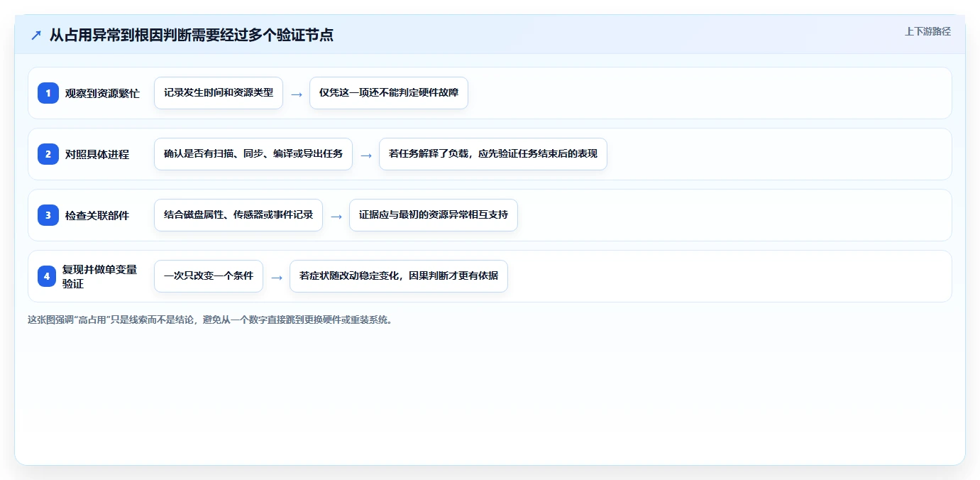
Task: Select the 若症状随改动稳定变化 box
Action: pos(399,276)
